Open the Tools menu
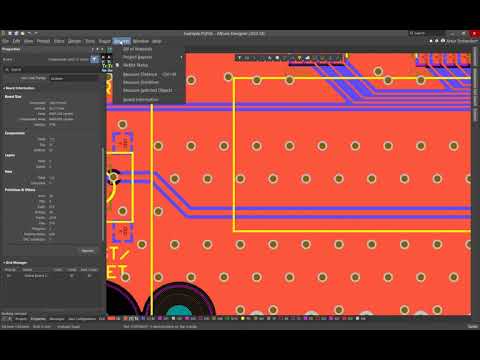The height and width of the screenshot is (360, 480). tap(90, 41)
